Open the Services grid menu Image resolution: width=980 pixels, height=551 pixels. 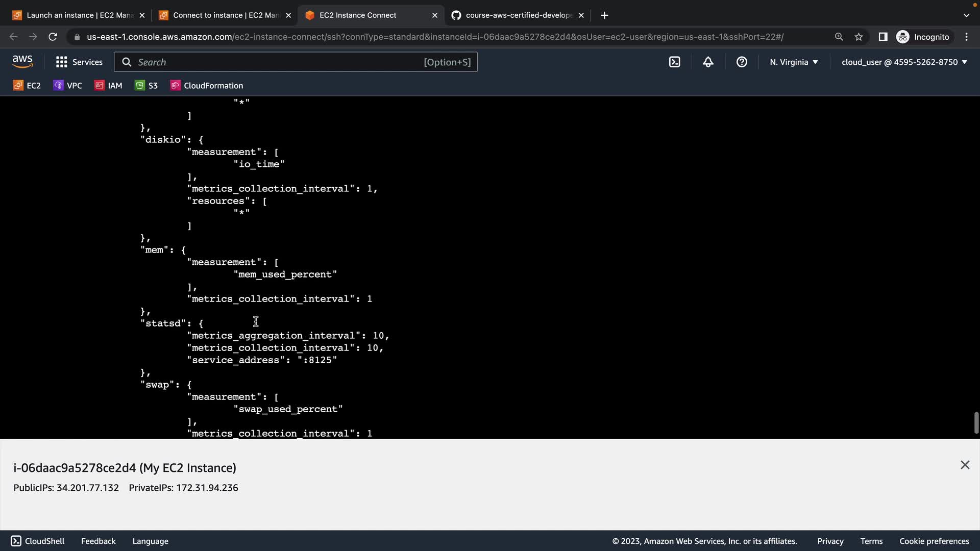[79, 62]
